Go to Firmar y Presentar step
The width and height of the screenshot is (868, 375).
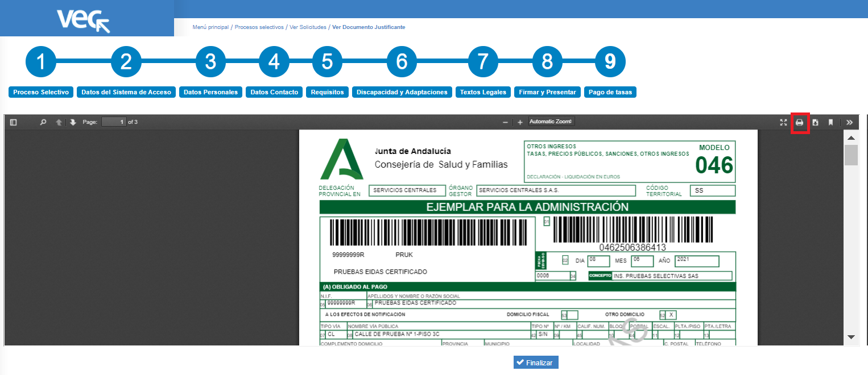click(x=547, y=92)
